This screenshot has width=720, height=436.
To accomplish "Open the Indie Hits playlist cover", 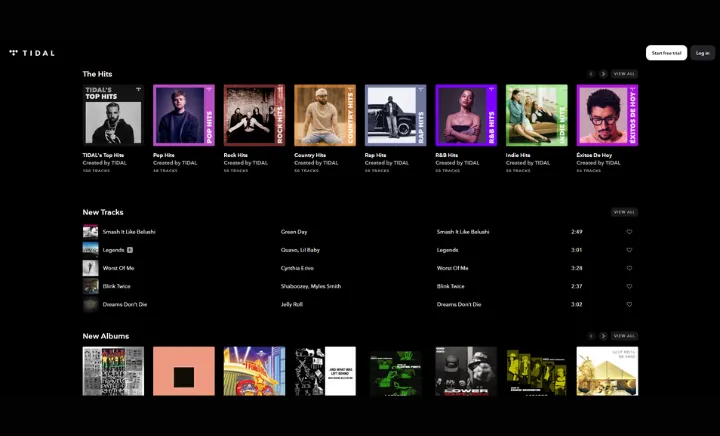I will pos(536,115).
